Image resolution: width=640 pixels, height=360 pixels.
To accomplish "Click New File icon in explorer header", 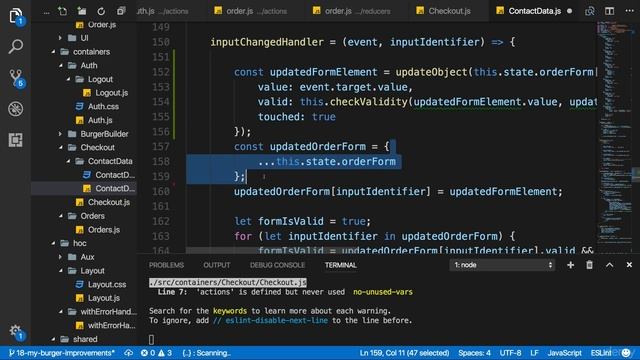I will 62,11.
